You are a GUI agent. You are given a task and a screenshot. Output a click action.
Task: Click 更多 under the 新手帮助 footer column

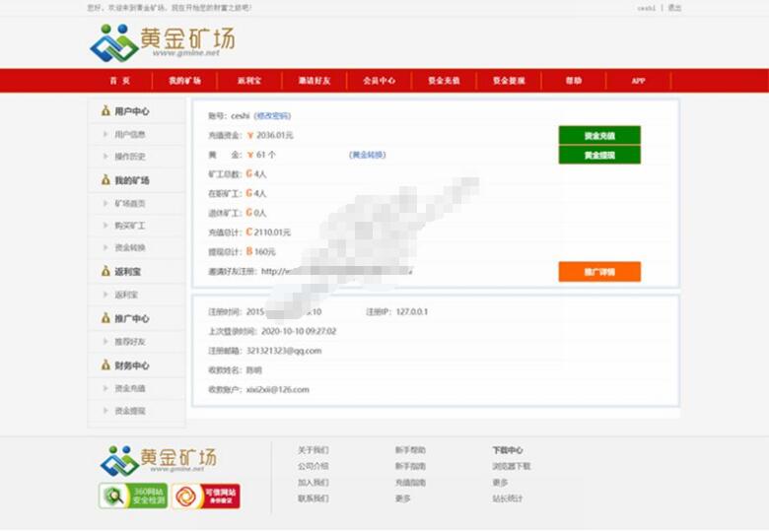tap(402, 499)
